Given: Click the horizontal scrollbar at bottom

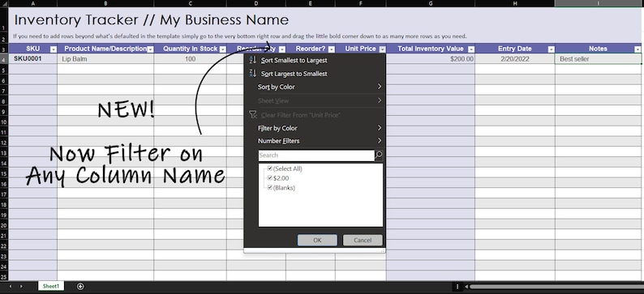Looking at the screenshot, I should tap(556, 287).
